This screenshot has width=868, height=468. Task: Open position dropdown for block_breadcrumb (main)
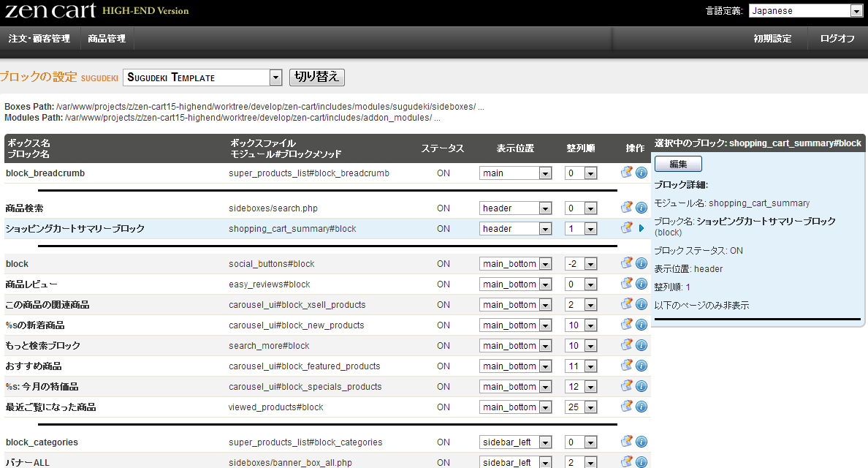coord(544,173)
